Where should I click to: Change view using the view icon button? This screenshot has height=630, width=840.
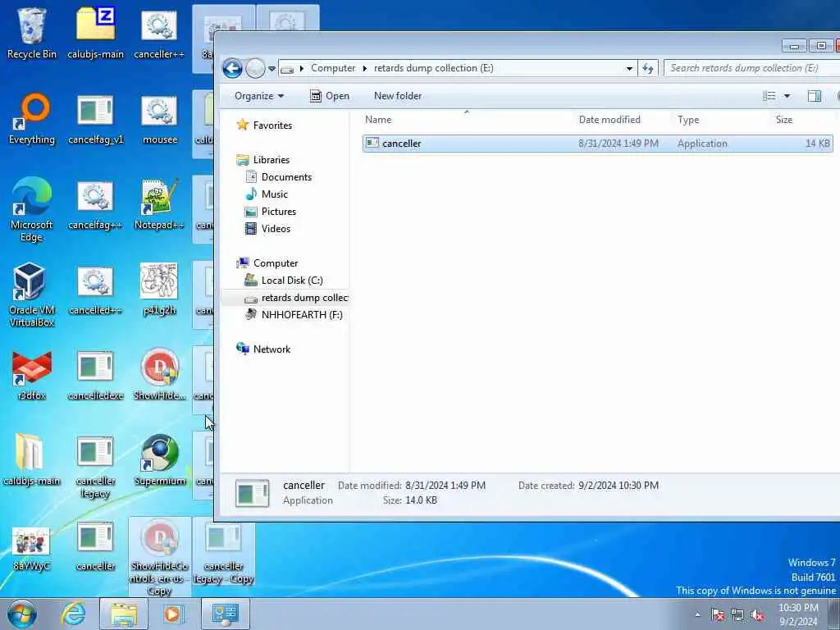pos(769,96)
